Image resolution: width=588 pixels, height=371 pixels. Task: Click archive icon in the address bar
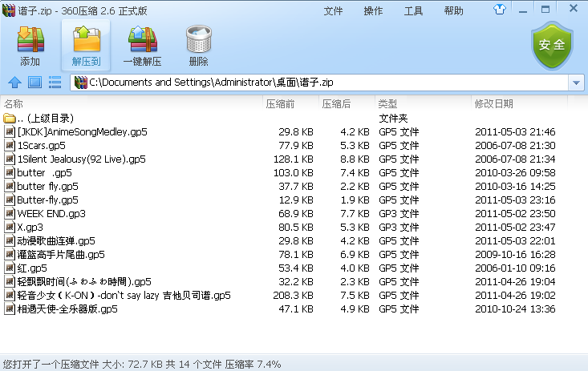80,83
